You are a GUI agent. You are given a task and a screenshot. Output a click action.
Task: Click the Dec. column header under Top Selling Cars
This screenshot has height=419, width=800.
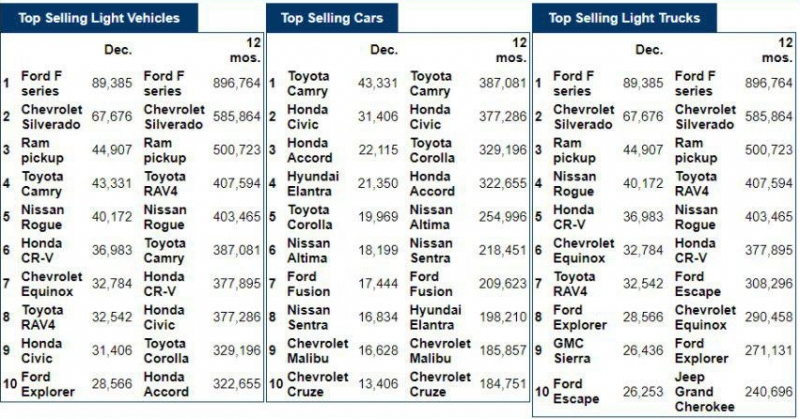pyautogui.click(x=384, y=49)
